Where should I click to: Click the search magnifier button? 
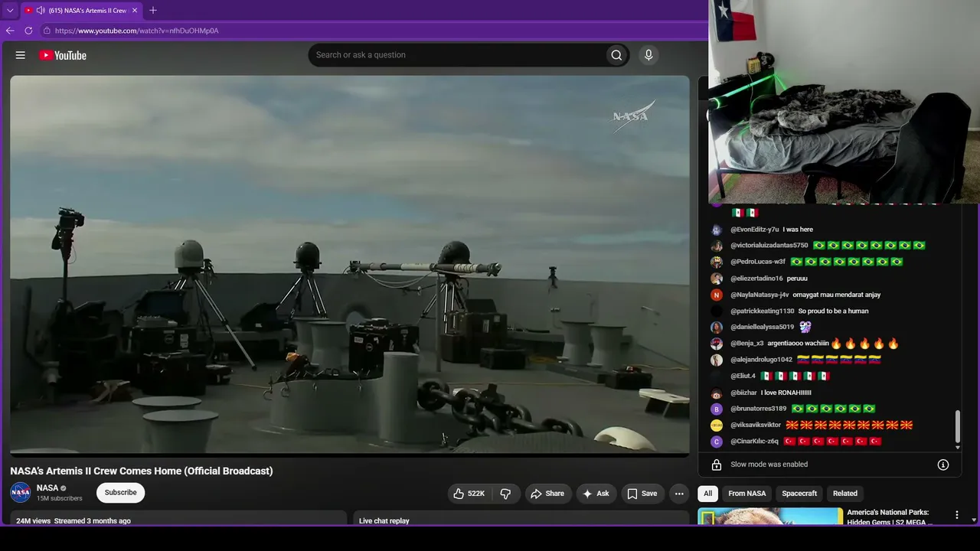coord(616,55)
